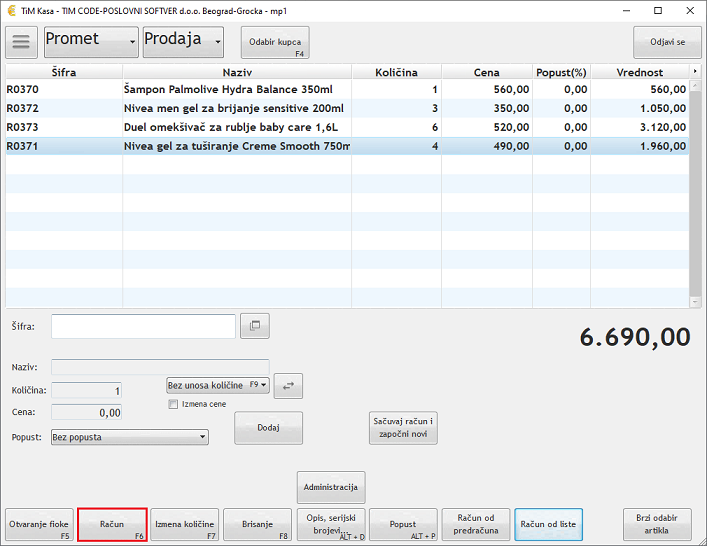This screenshot has width=707, height=546.
Task: Click the Dodaj button
Action: pos(268,428)
